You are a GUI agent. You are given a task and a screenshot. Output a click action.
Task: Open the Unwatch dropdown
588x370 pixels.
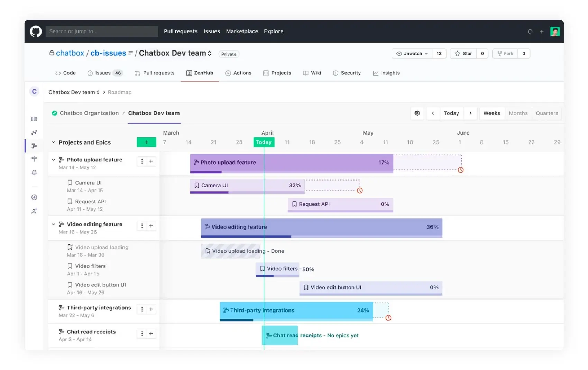point(412,54)
